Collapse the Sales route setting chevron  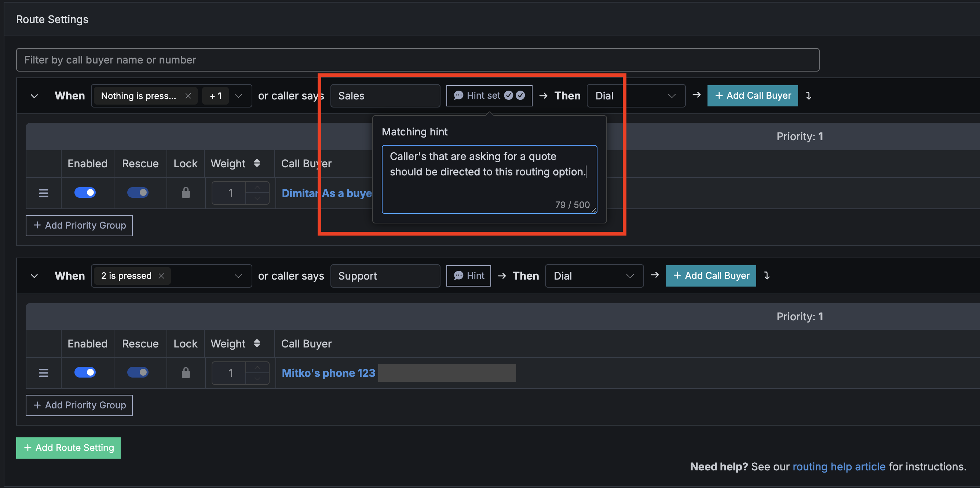click(x=34, y=96)
